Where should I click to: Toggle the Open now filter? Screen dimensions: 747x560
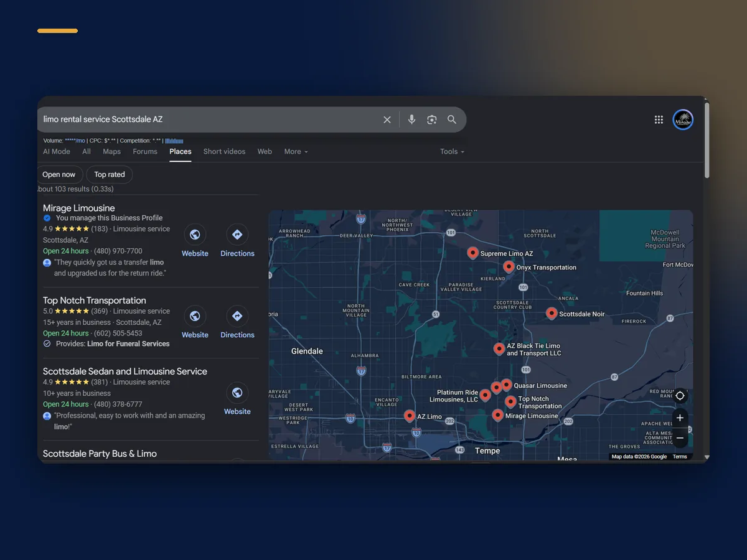pyautogui.click(x=59, y=175)
